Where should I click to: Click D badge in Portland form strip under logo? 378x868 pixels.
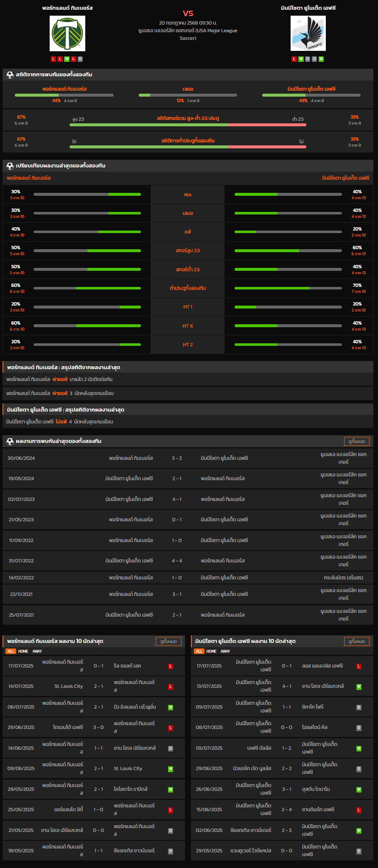pyautogui.click(x=81, y=59)
